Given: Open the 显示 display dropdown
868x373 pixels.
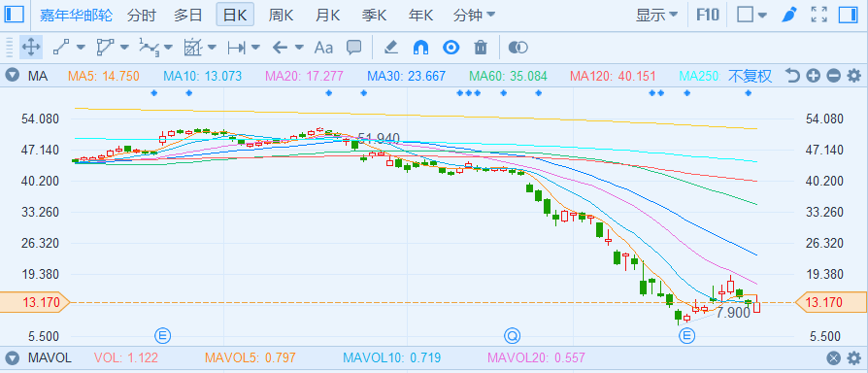Looking at the screenshot, I should coord(656,15).
